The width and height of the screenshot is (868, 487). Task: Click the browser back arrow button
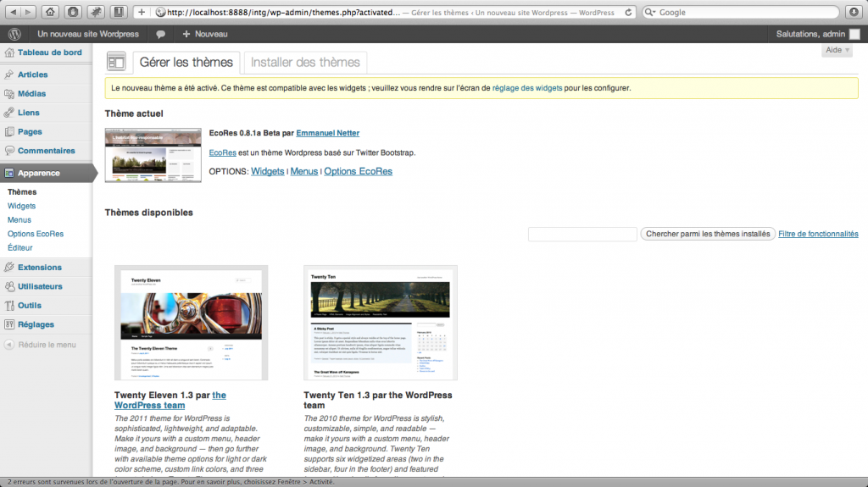pyautogui.click(x=14, y=12)
